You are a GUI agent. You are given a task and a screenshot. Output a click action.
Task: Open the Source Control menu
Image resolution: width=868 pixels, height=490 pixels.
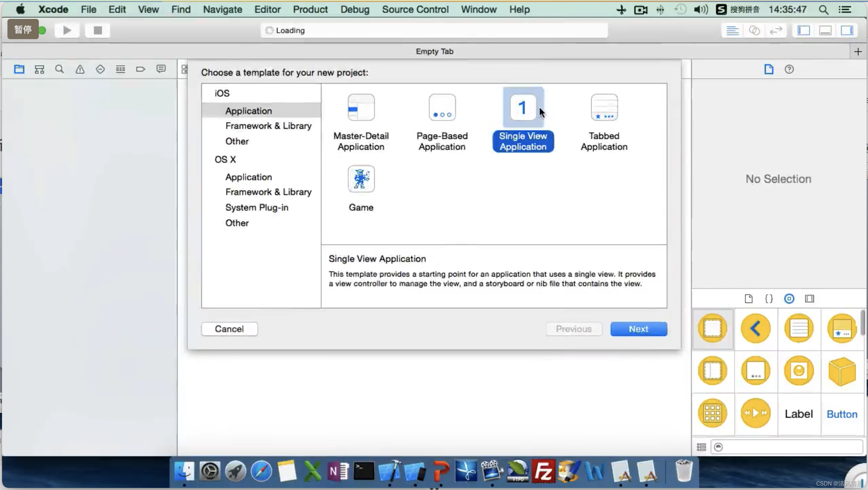[415, 9]
